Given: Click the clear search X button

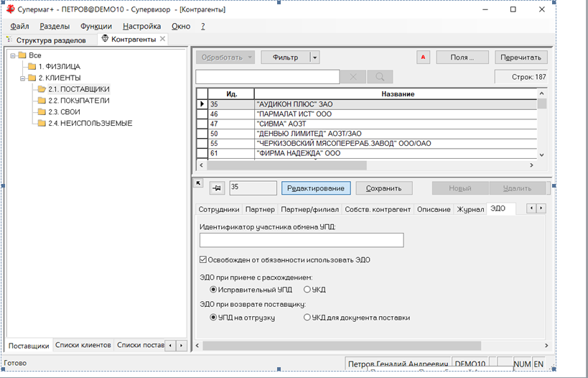Looking at the screenshot, I should 353,77.
